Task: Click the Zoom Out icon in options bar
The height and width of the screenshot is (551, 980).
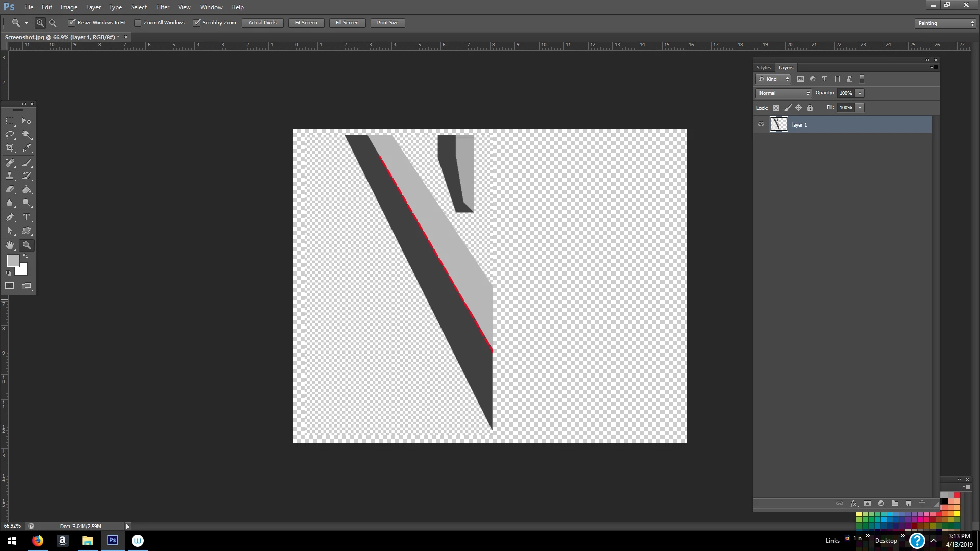Action: (x=53, y=23)
